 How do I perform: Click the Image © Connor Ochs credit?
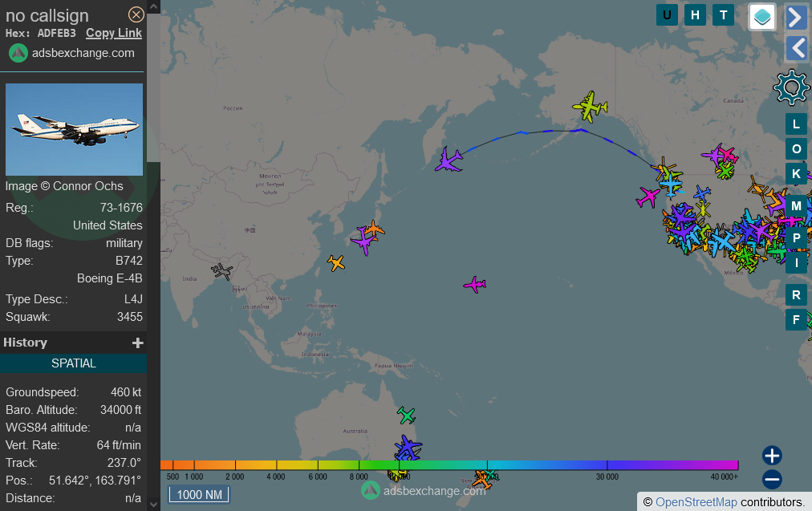click(64, 186)
